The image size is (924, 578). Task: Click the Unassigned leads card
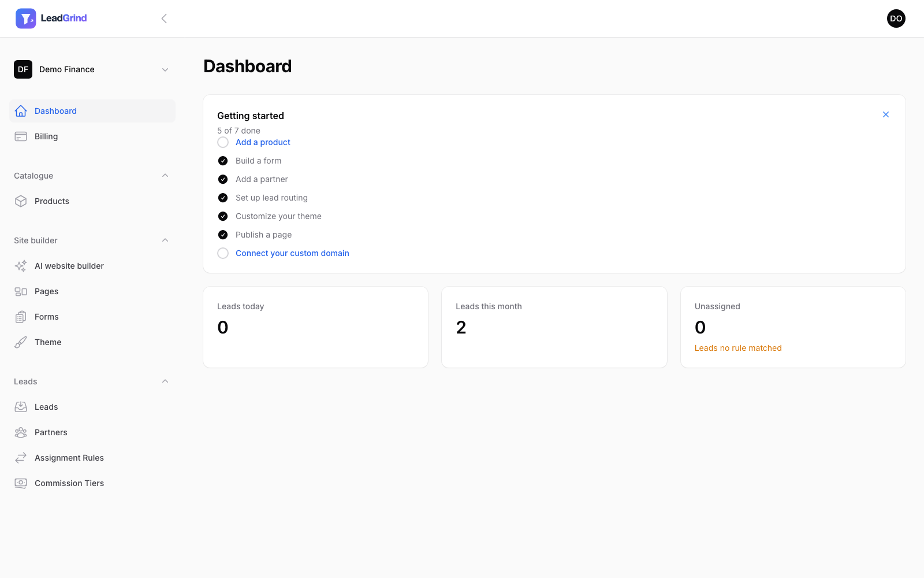point(793,327)
